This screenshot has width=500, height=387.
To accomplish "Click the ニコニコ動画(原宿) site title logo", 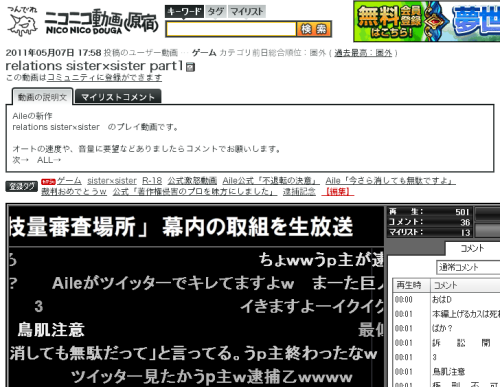I will (x=101, y=22).
